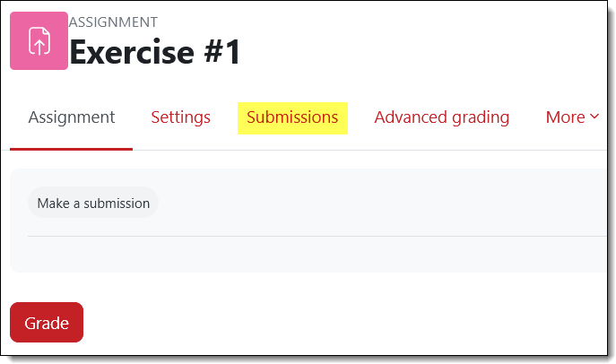
Task: Show more navigation options via More
Action: pos(572,117)
